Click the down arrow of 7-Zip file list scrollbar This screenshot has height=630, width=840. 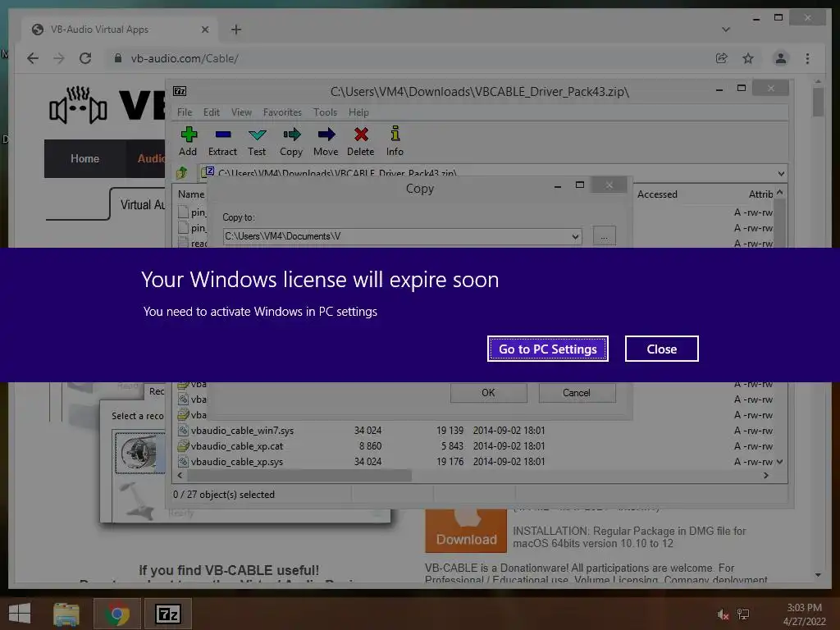(780, 461)
